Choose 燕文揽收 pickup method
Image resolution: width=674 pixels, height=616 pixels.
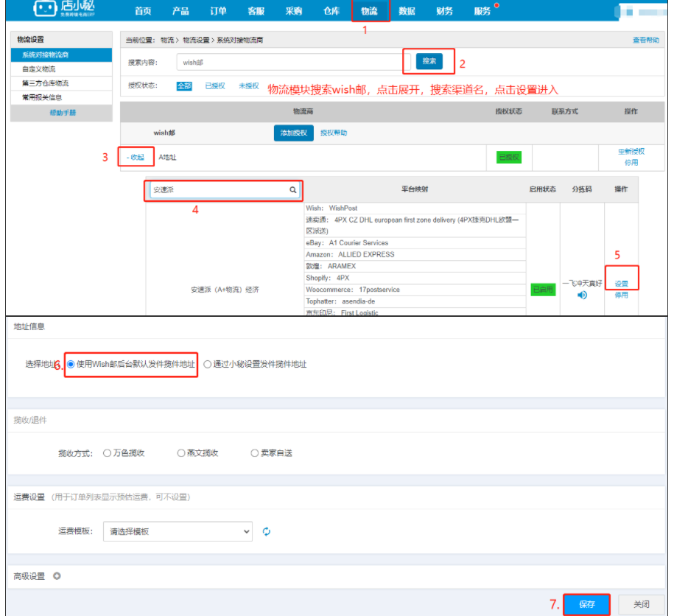click(x=181, y=453)
